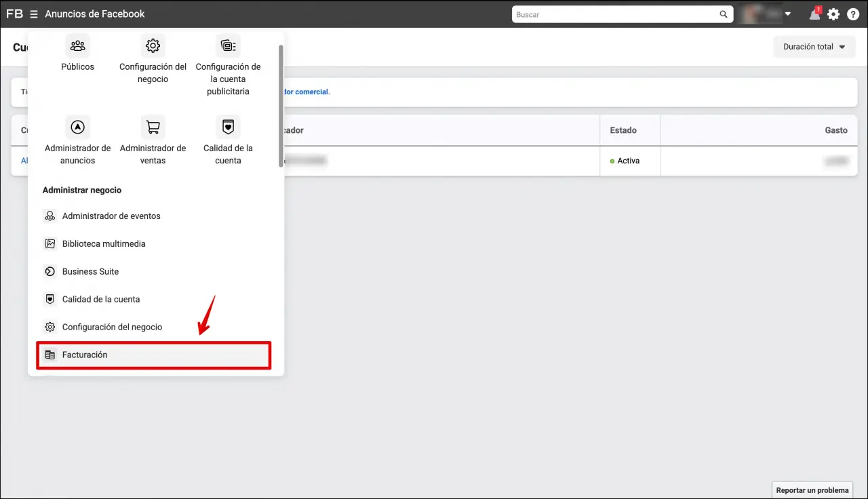Open notifications bell with red badge
868x499 pixels.
pyautogui.click(x=814, y=14)
